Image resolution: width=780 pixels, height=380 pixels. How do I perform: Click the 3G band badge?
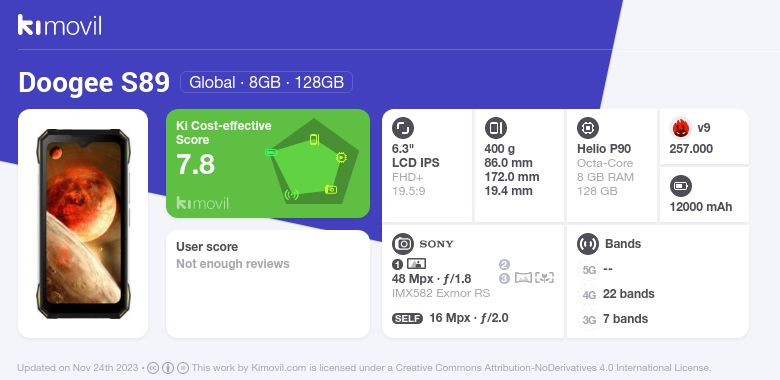pos(589,319)
